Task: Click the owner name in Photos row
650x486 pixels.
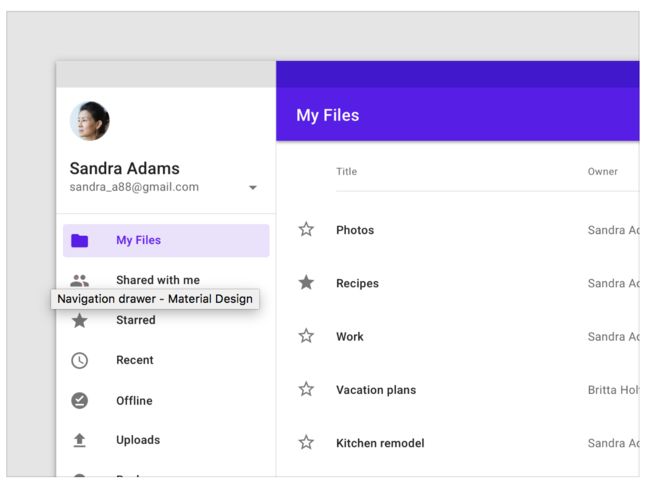Action: click(x=614, y=230)
